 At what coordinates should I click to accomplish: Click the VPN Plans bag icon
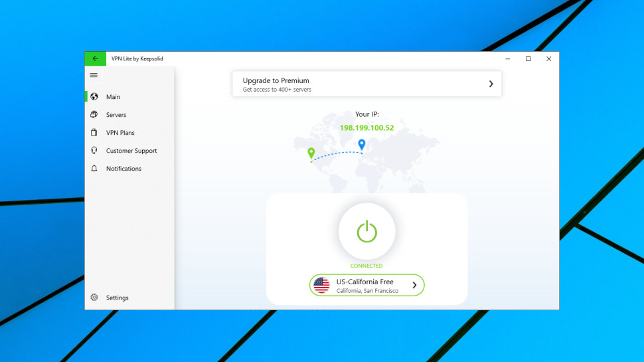tap(94, 132)
